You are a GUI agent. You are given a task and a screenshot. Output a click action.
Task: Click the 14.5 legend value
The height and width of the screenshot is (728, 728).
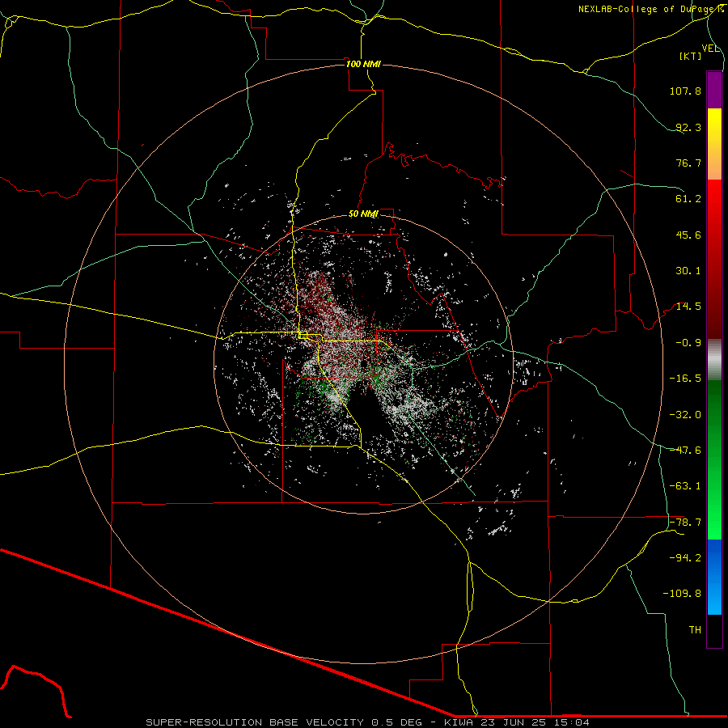[688, 307]
